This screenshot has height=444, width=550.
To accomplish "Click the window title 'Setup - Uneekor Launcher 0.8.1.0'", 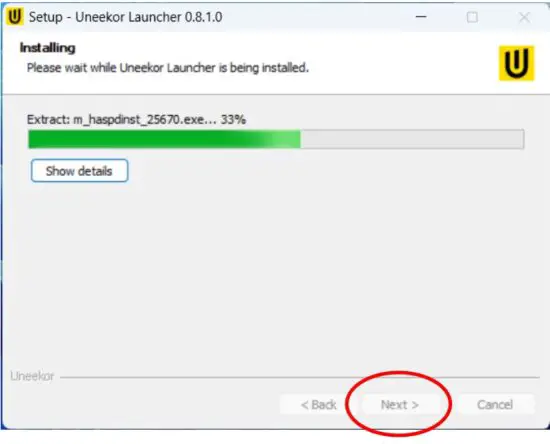I will click(x=125, y=17).
